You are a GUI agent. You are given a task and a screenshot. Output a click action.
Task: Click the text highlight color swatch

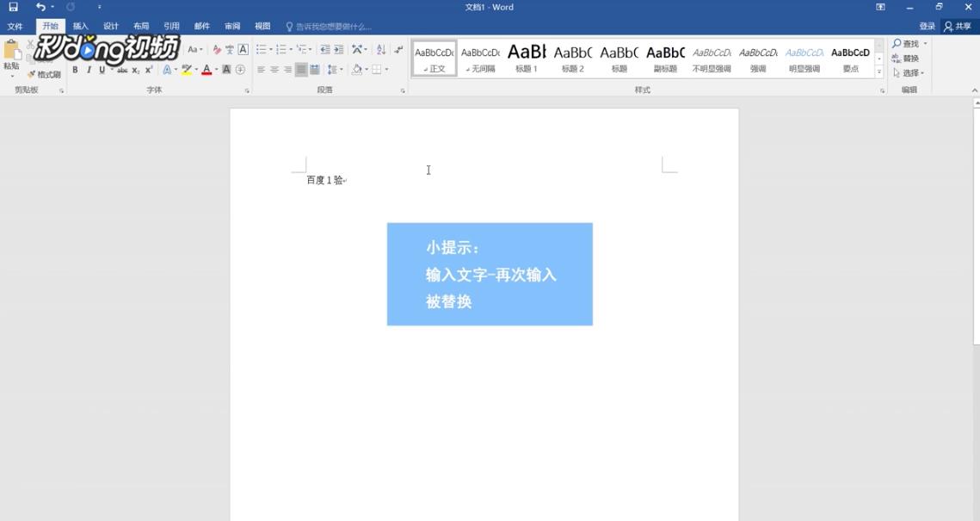click(x=186, y=69)
